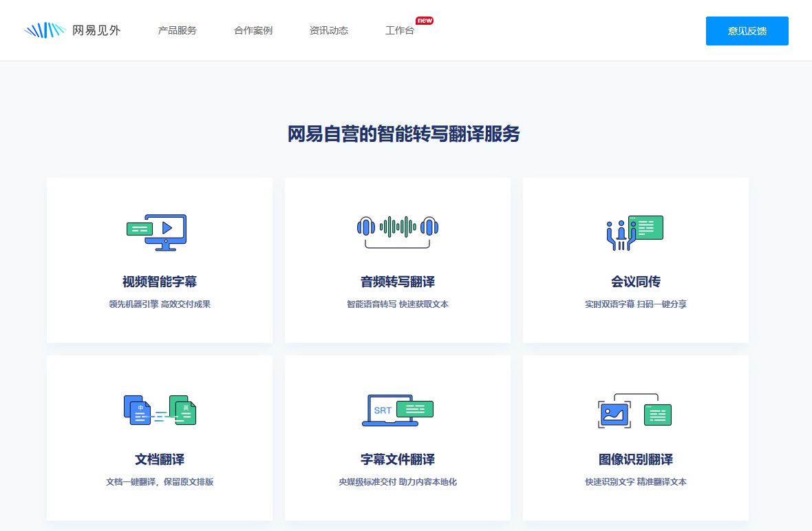Open the 工作台 navigation item
812x531 pixels.
point(400,30)
